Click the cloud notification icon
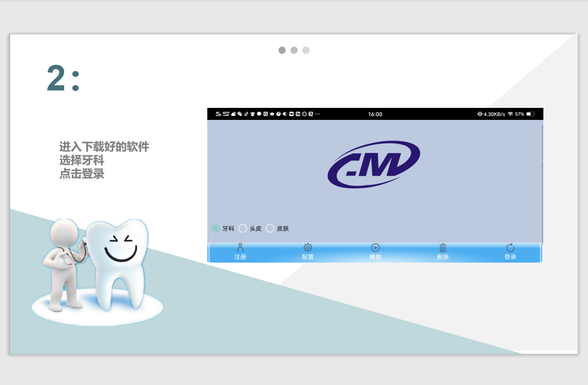Viewport: 588px width, 385px height. coord(233,114)
